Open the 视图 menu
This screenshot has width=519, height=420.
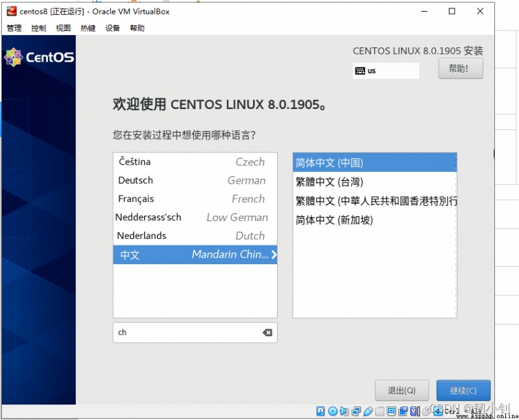pos(63,28)
